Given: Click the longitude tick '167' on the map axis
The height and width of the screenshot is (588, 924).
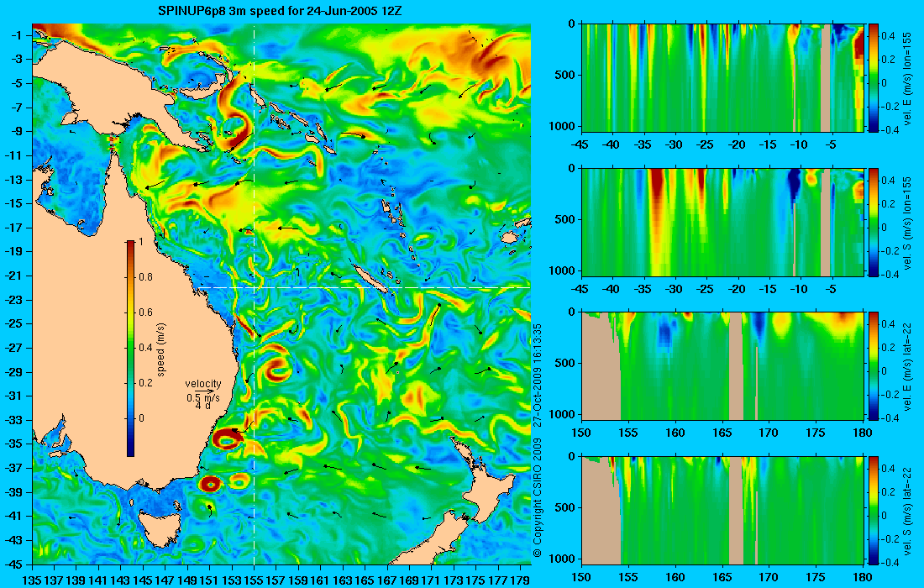Looking at the screenshot, I should (387, 580).
